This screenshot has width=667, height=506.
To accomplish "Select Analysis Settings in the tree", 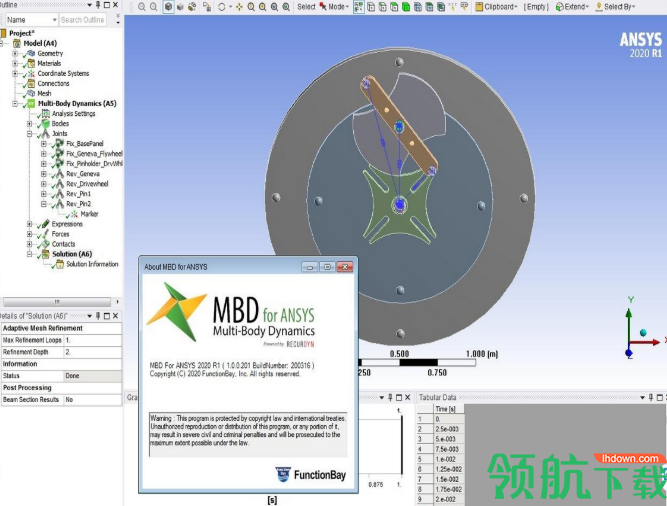I will coord(74,114).
